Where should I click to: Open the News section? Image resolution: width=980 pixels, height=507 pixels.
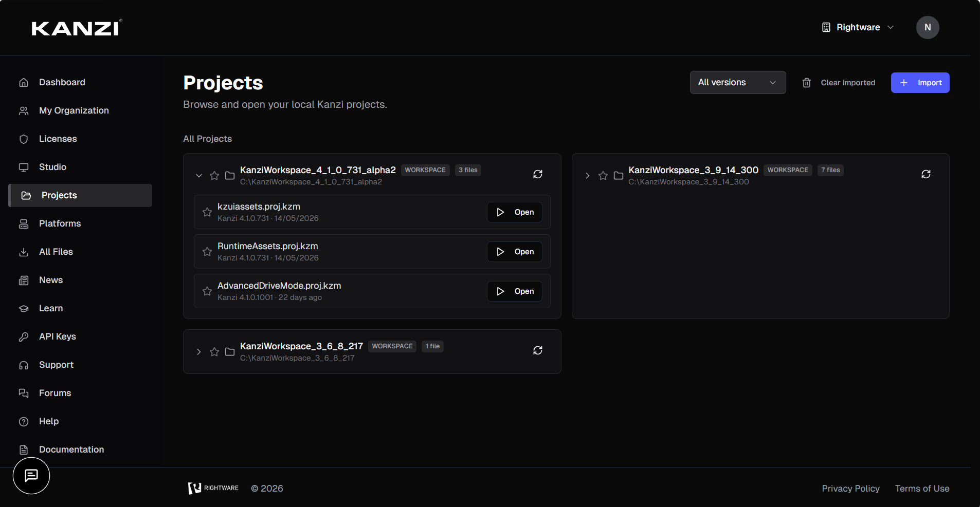(80, 280)
